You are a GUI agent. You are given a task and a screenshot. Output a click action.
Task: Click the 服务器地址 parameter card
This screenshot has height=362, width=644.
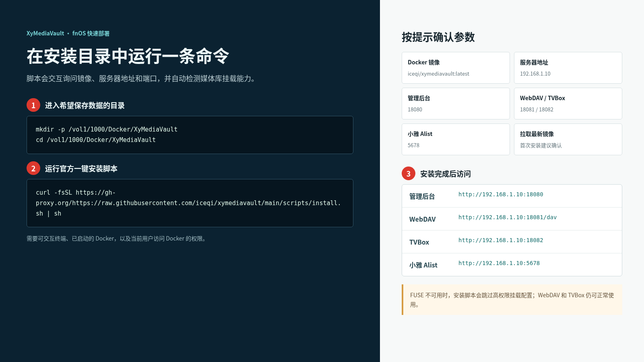coord(568,68)
